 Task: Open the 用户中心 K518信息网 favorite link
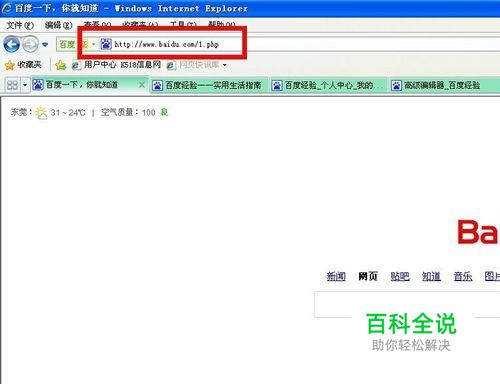coord(122,65)
